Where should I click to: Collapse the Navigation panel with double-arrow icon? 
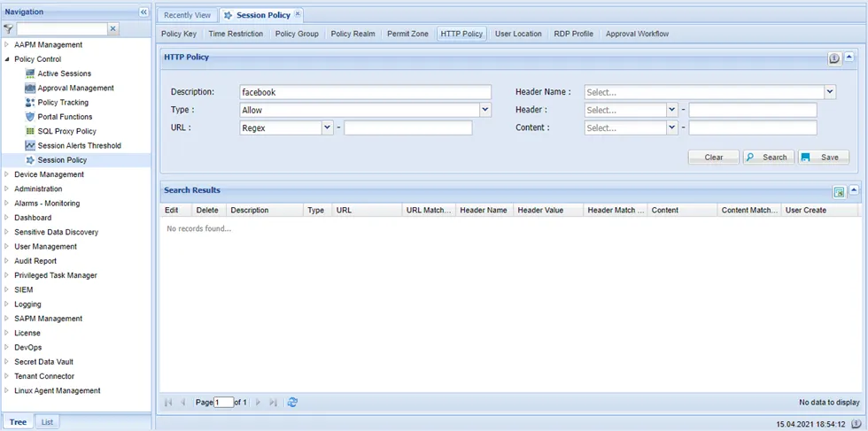[x=143, y=12]
